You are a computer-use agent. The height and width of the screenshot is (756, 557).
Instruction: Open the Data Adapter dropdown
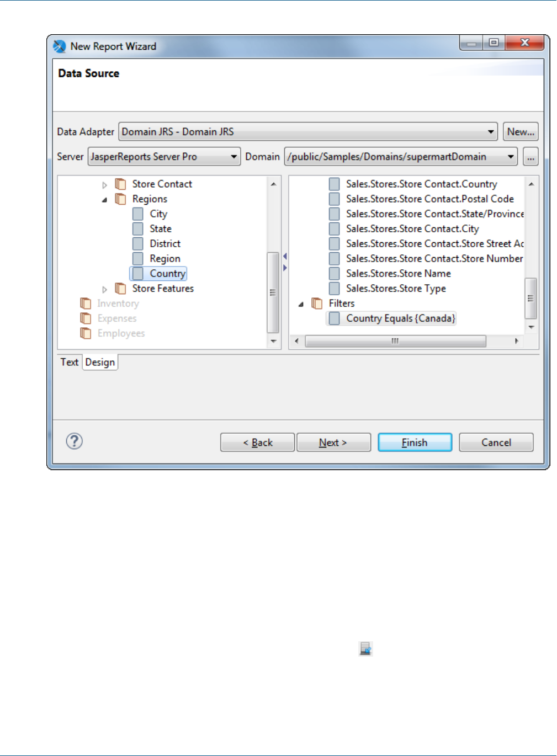tap(491, 131)
